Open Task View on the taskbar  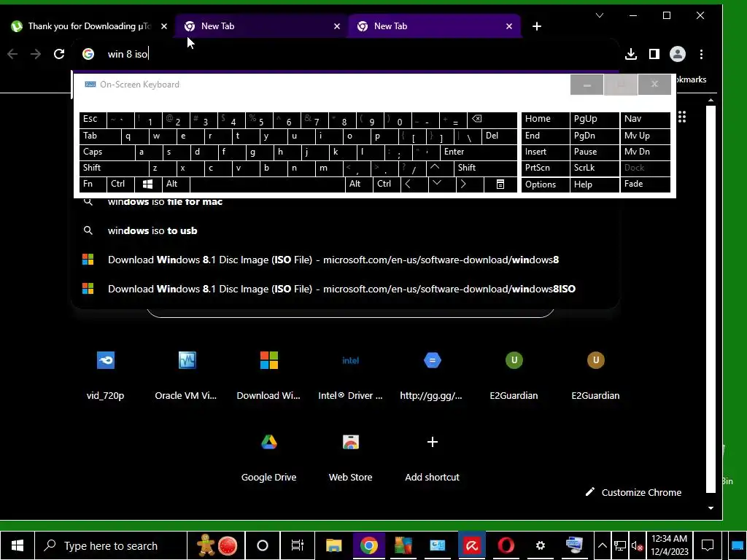[298, 545]
